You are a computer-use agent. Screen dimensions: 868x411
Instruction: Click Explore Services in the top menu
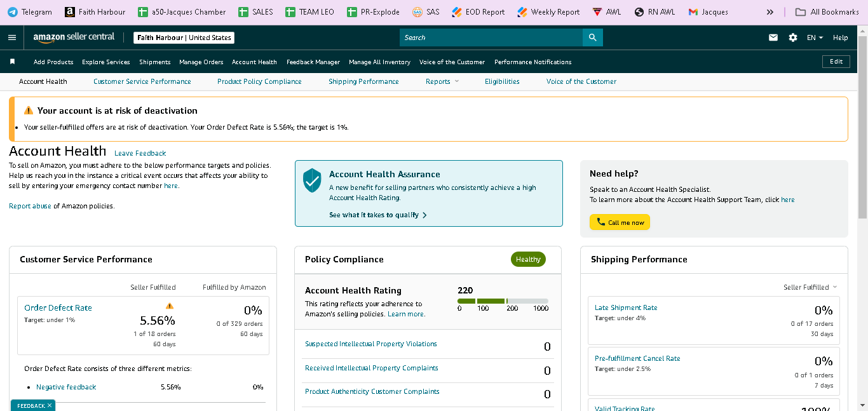[106, 62]
